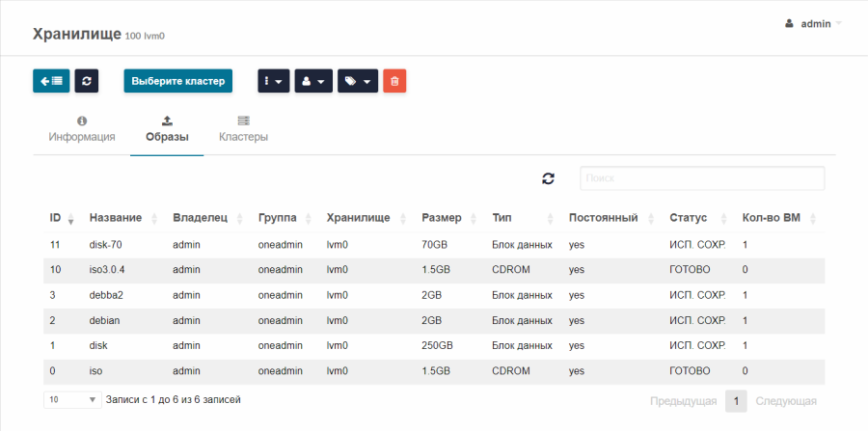Switch to the Информация tab
Screen dimensions: 868x431
(x=82, y=130)
